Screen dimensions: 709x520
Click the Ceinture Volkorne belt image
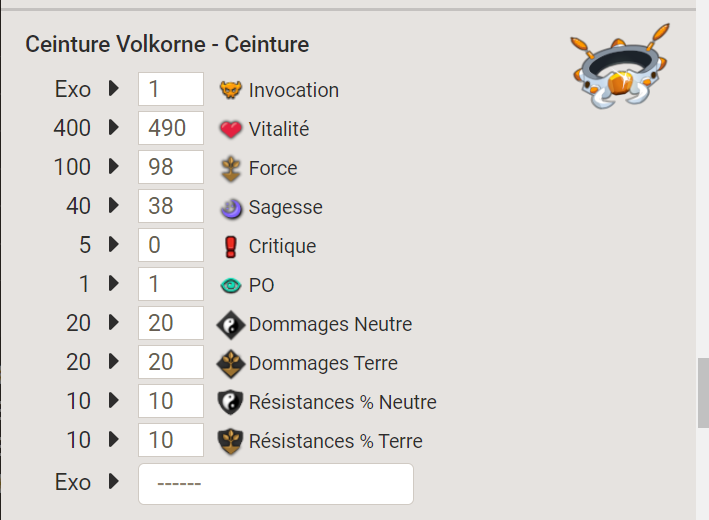620,67
